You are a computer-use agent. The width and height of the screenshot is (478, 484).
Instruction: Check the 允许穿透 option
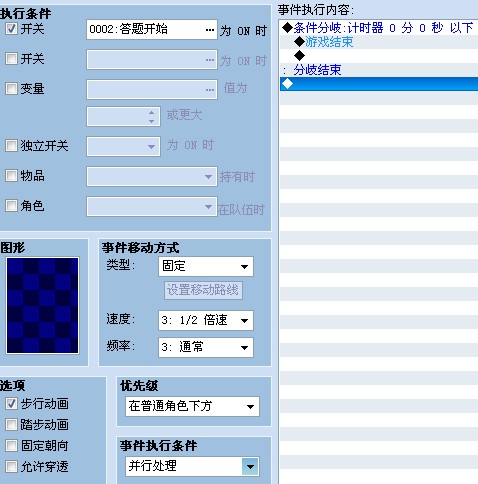(x=11, y=467)
